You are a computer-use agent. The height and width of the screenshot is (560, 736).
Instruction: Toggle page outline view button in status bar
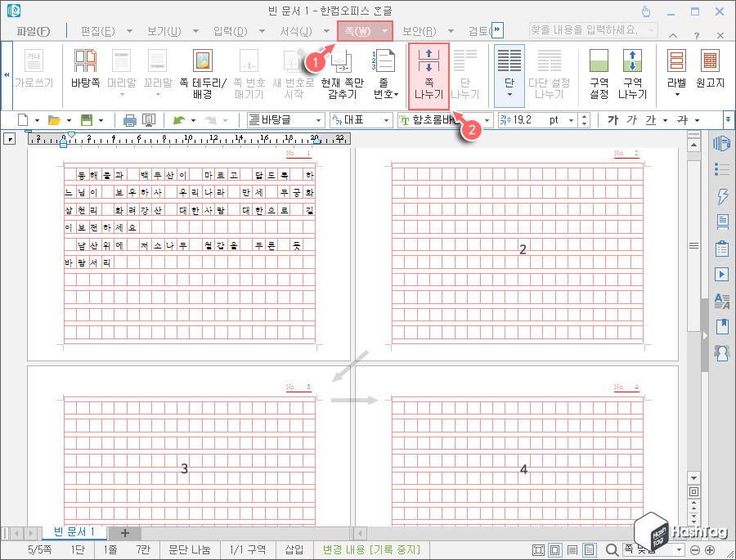[x=555, y=550]
